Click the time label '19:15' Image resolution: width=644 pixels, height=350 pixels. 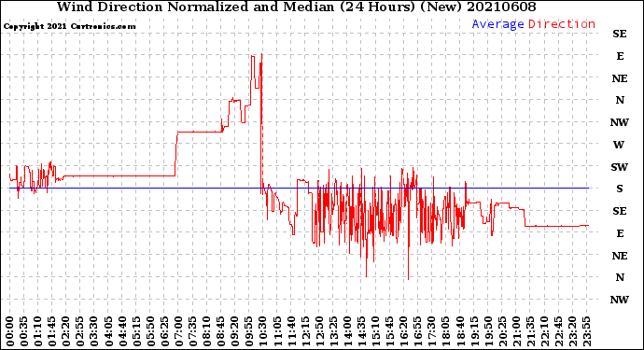click(474, 331)
